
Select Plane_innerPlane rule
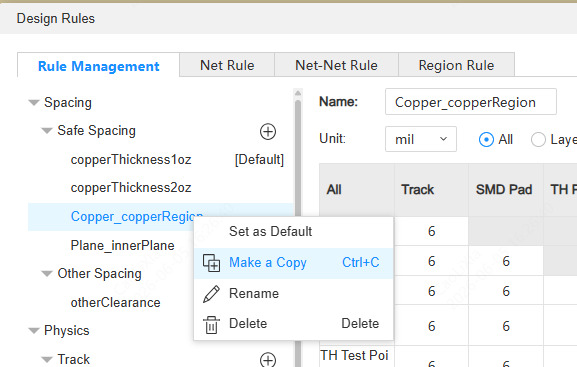123,246
